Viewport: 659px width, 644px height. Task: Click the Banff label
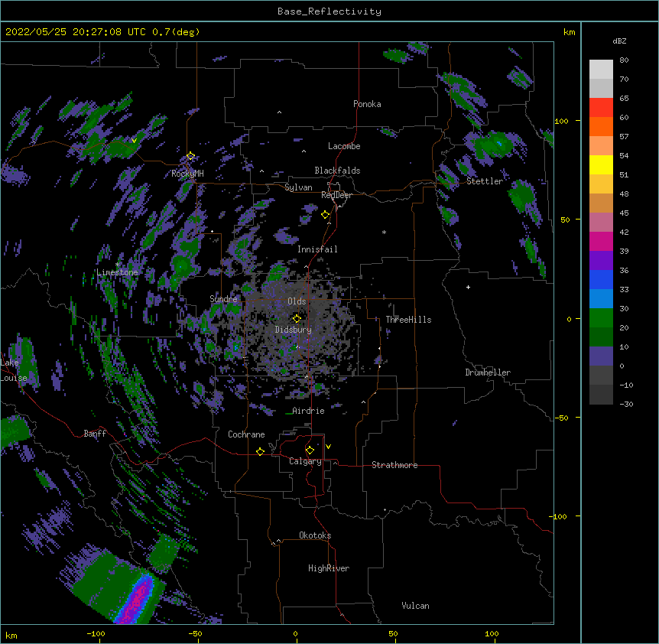(x=95, y=434)
